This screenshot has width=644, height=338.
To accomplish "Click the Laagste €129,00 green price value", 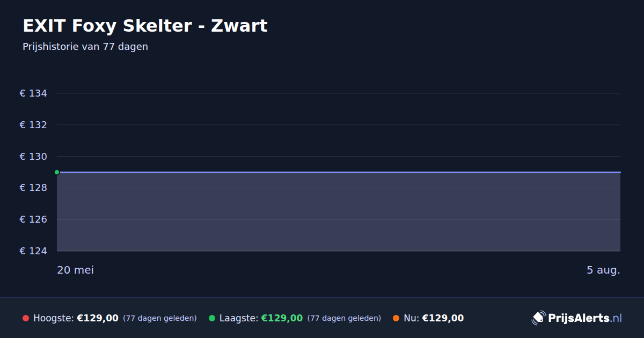I will pyautogui.click(x=282, y=318).
